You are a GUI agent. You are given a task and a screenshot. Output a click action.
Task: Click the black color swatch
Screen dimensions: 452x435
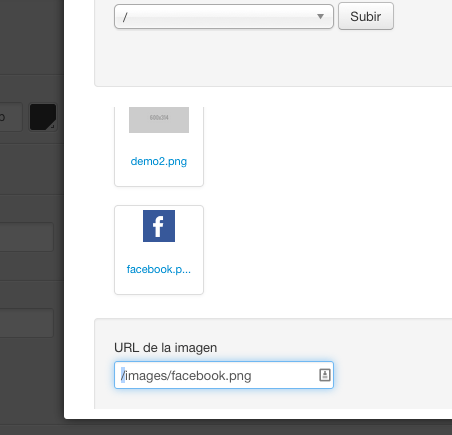pos(43,117)
